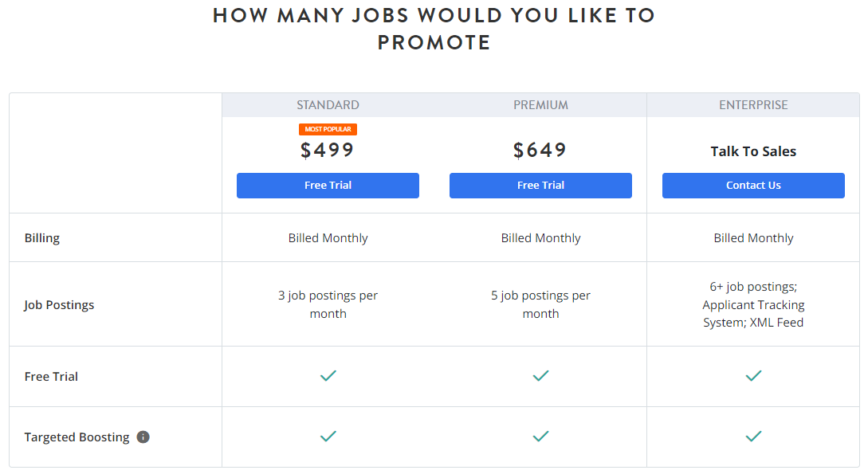Click the $499 price label
This screenshot has width=868, height=474.
pyautogui.click(x=328, y=150)
